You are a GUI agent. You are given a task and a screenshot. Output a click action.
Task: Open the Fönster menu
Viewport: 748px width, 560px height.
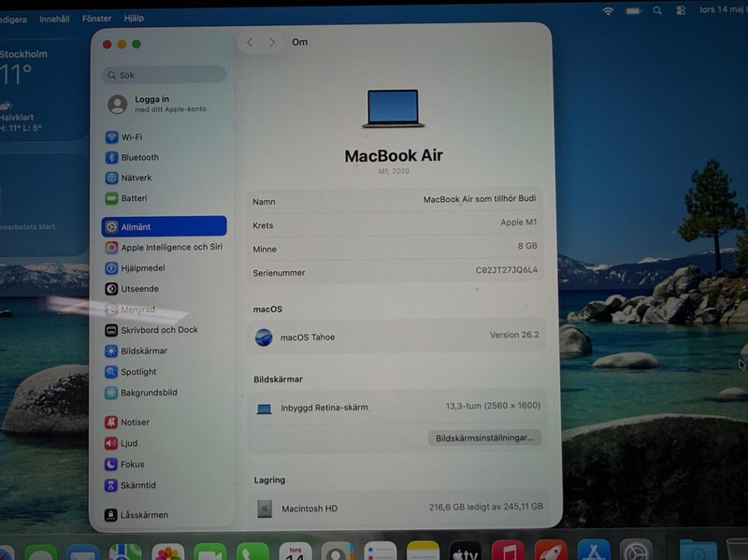click(97, 19)
